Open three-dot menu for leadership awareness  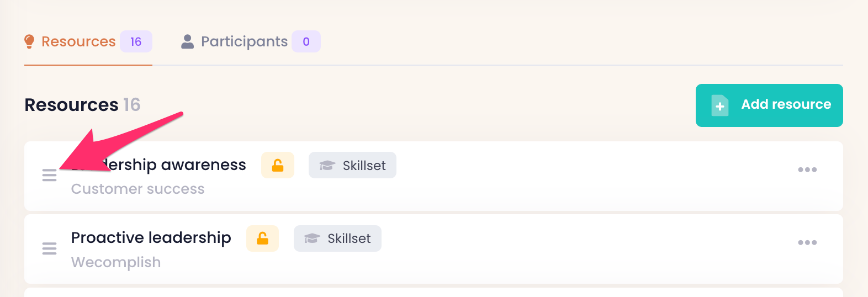click(807, 169)
